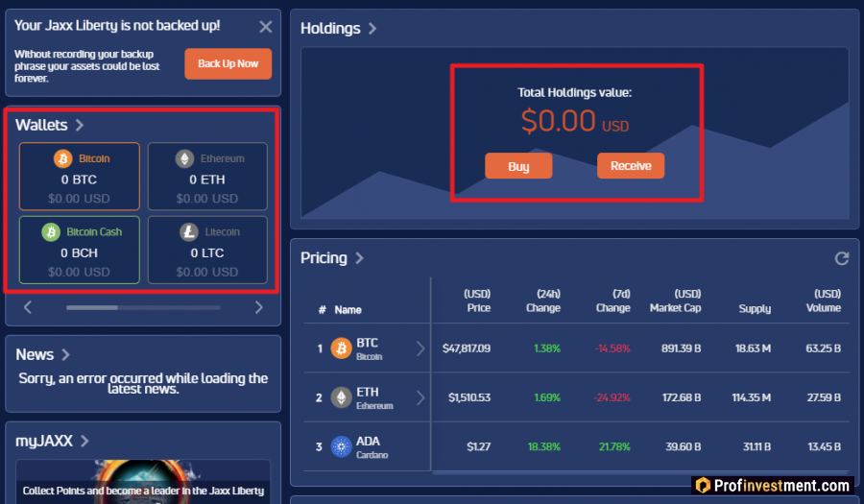Click the Ethereum logo icon in Wallets

(x=184, y=158)
